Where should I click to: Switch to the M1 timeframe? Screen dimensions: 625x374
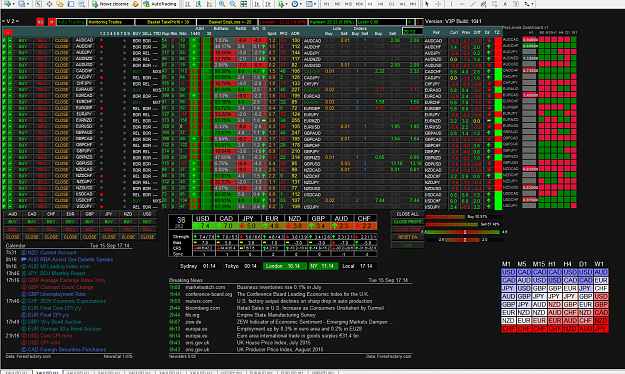pyautogui.click(x=327, y=4)
